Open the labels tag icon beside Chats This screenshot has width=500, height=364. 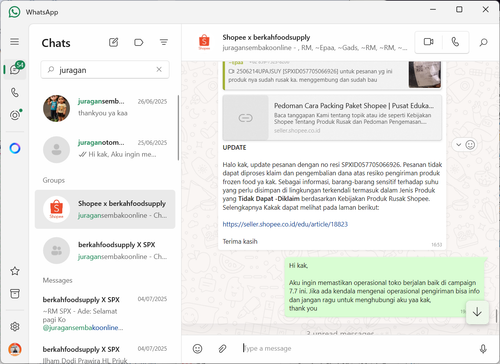[x=138, y=42]
